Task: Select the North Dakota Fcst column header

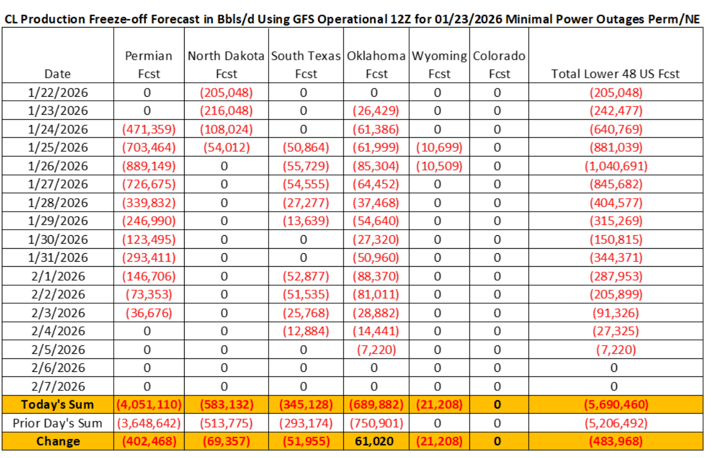Action: (226, 65)
